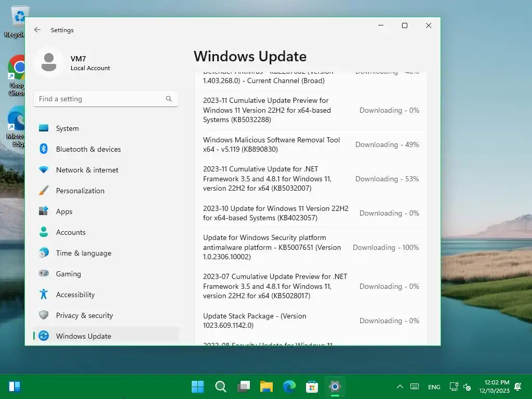Select the KB5028017 .NET Preview update entry

pyautogui.click(x=311, y=286)
